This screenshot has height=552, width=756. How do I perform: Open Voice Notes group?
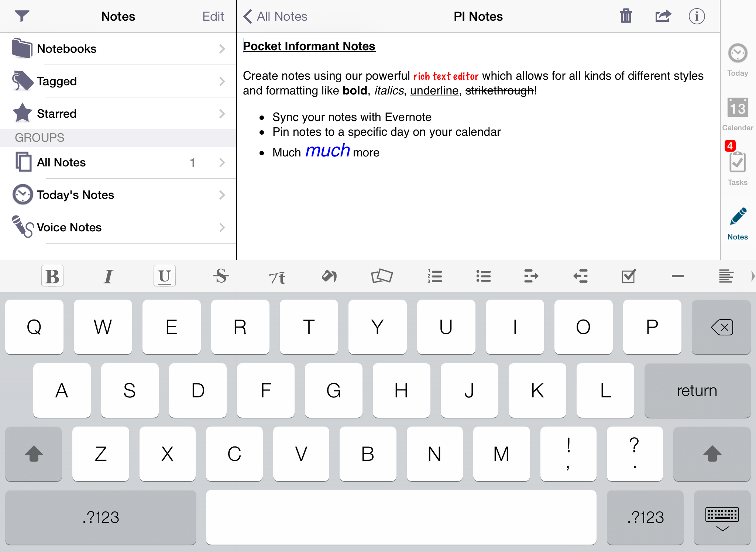pos(118,227)
